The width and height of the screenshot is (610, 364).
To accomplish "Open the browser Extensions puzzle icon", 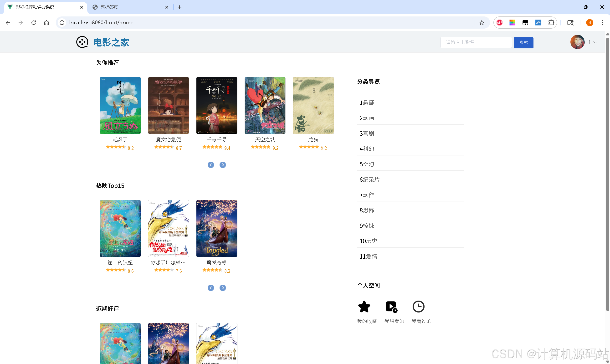I will coord(551,23).
